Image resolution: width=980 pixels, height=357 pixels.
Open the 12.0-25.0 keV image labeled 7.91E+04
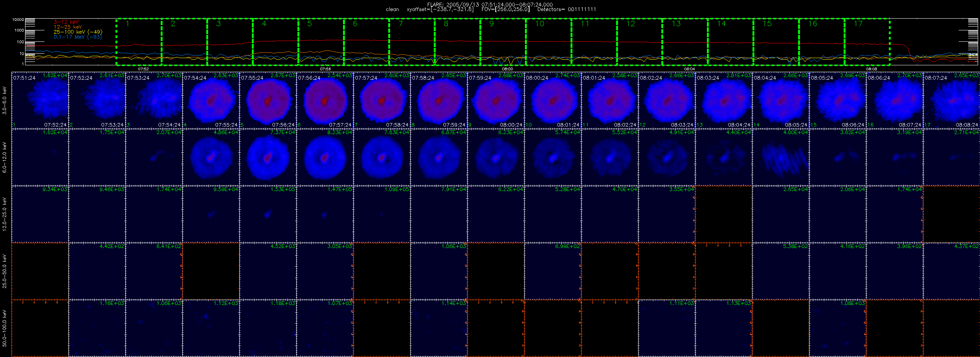click(x=439, y=214)
